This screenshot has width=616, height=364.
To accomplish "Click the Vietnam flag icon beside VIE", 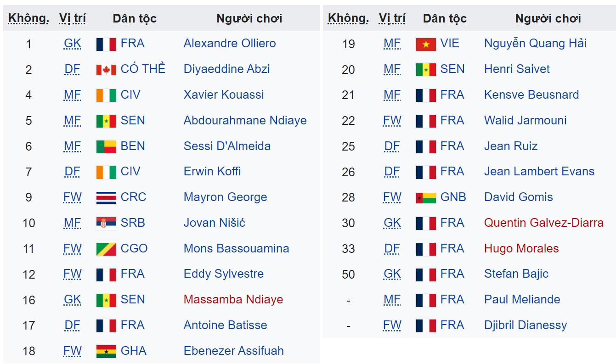I will click(425, 44).
